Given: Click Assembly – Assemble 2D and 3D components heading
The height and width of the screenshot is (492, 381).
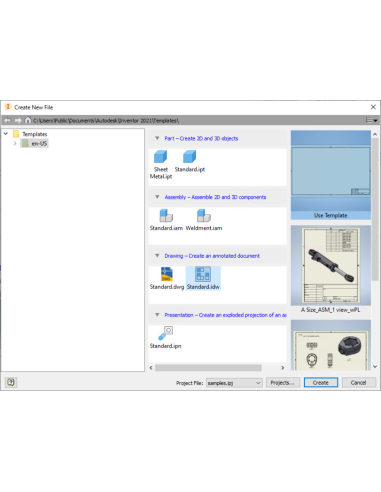Looking at the screenshot, I should [x=215, y=197].
